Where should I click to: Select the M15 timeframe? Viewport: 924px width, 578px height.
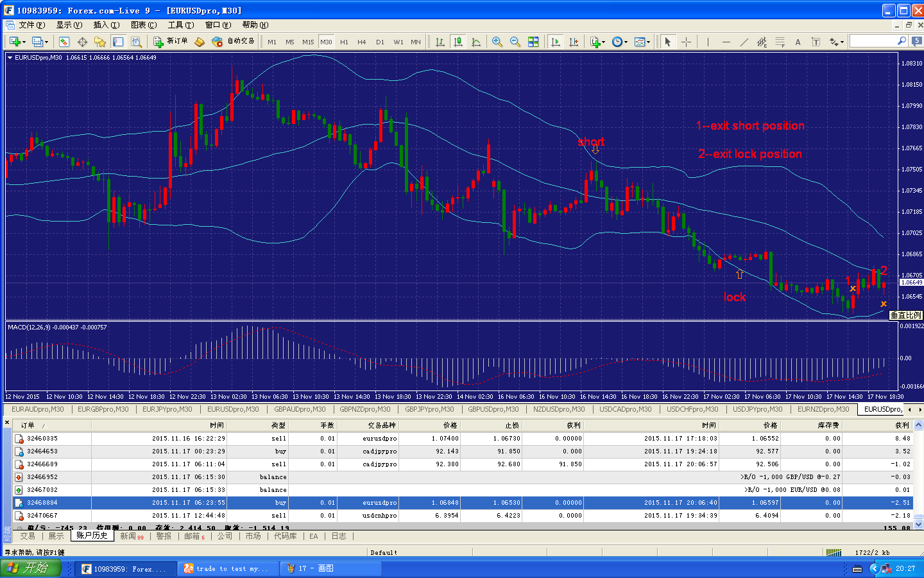click(308, 42)
